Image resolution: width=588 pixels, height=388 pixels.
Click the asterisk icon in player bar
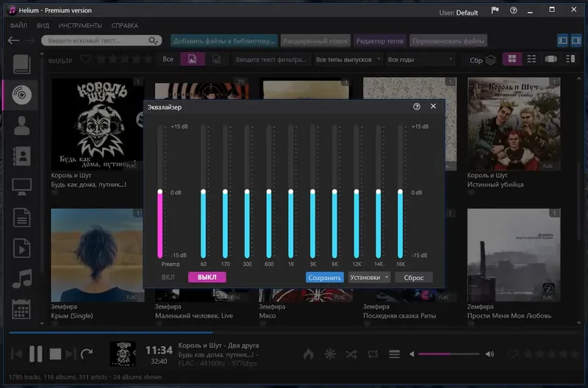pyautogui.click(x=330, y=354)
